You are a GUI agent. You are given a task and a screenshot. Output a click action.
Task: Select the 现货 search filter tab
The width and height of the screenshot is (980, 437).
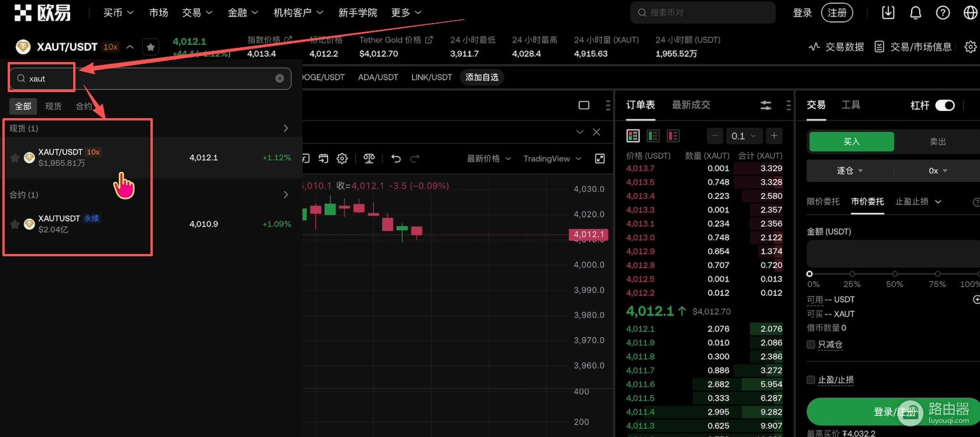(x=53, y=106)
